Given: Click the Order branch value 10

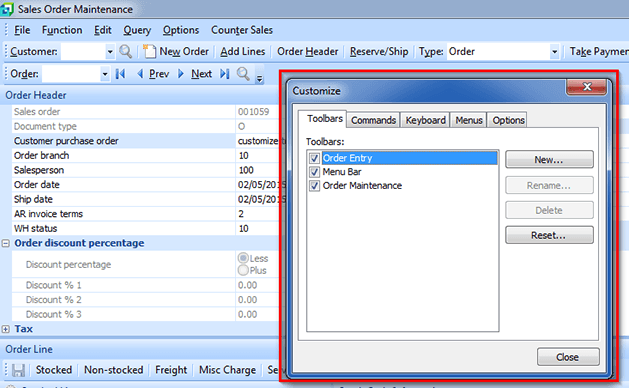Looking at the screenshot, I should coord(243,156).
